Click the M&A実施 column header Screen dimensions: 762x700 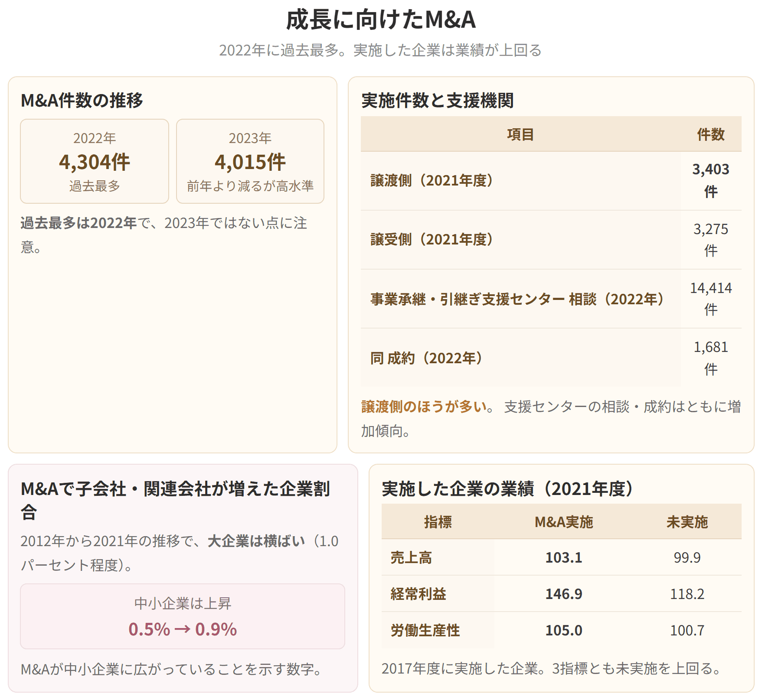tap(564, 522)
